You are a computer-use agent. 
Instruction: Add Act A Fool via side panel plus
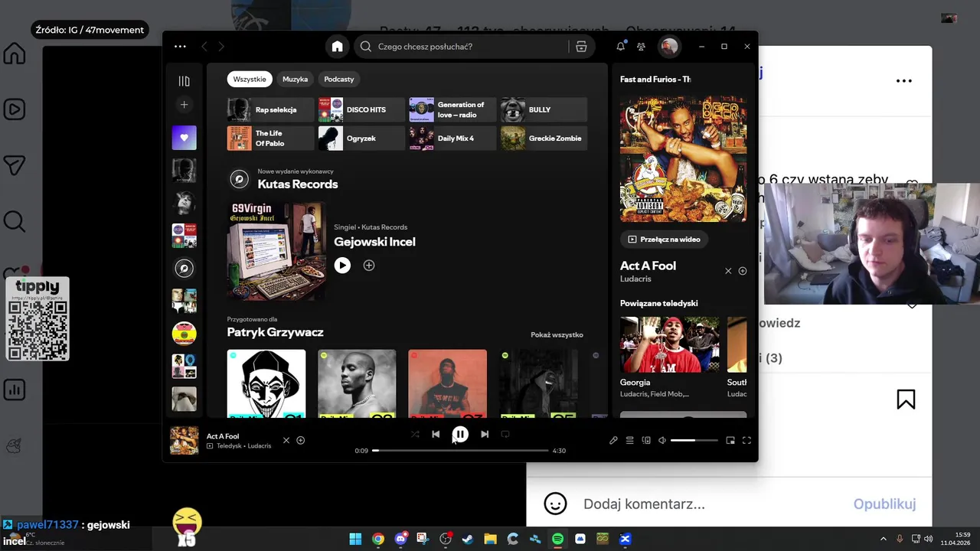(743, 271)
